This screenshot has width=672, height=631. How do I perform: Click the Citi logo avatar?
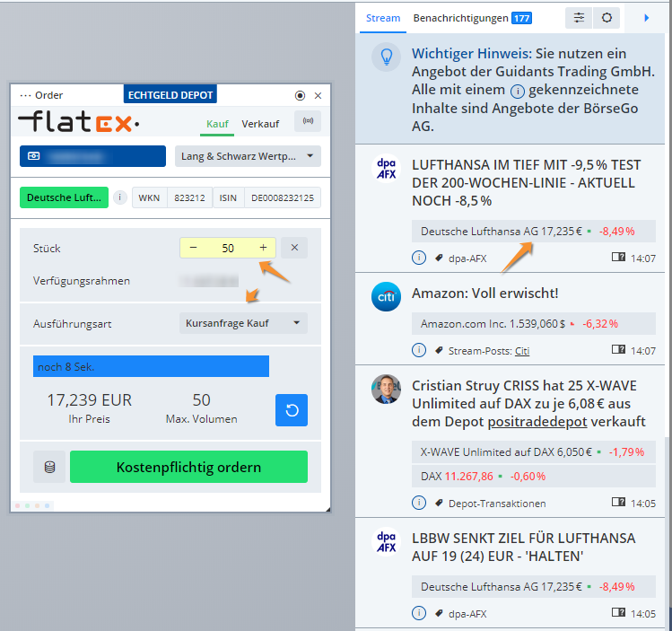pos(386,296)
